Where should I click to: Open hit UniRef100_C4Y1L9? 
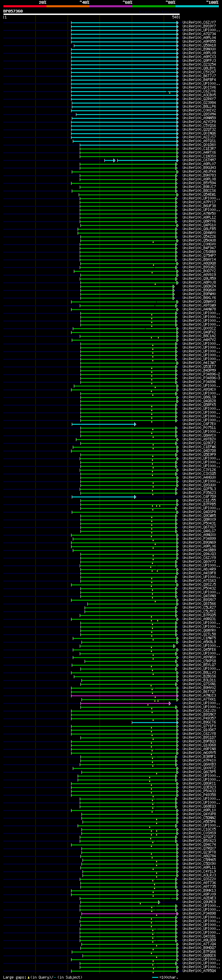pos(199,871)
